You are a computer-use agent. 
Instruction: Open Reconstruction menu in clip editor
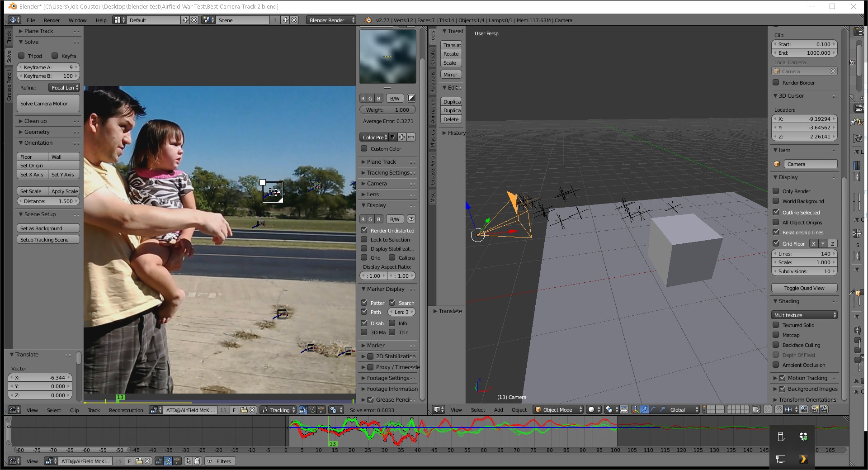(126, 410)
